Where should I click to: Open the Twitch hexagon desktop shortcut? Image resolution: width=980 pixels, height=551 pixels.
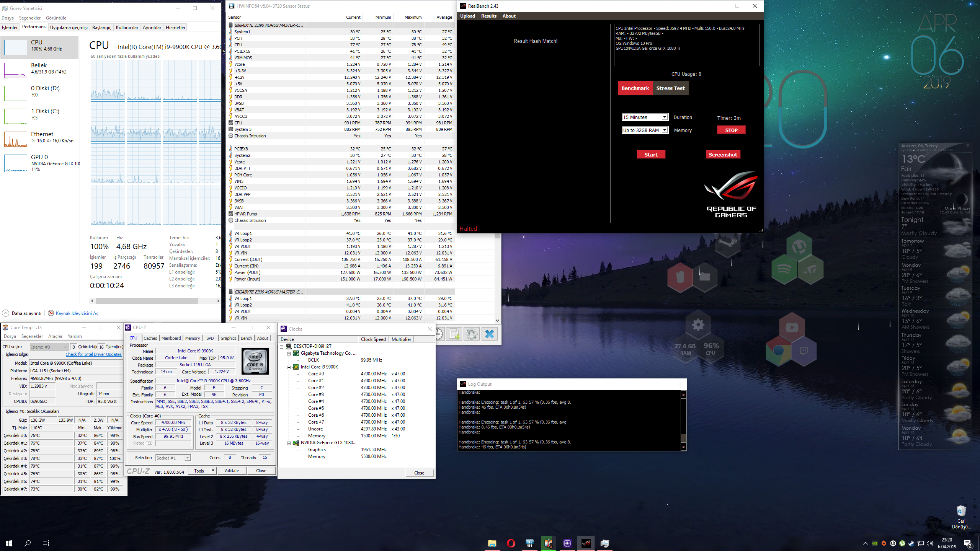(x=804, y=350)
